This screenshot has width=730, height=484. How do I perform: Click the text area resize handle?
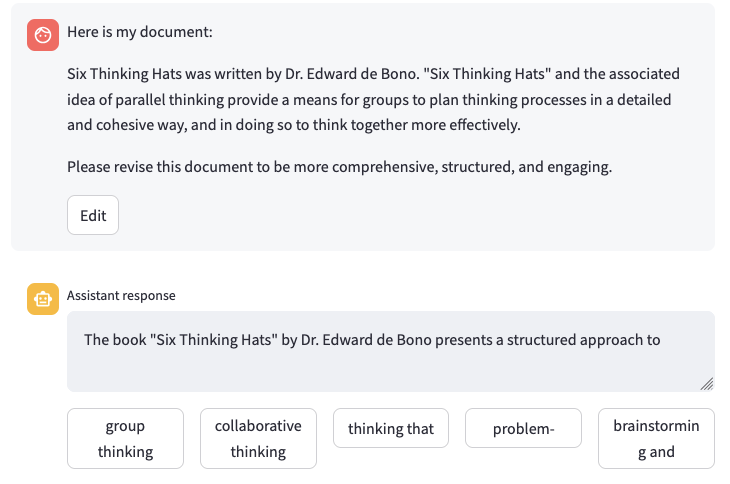coord(707,384)
